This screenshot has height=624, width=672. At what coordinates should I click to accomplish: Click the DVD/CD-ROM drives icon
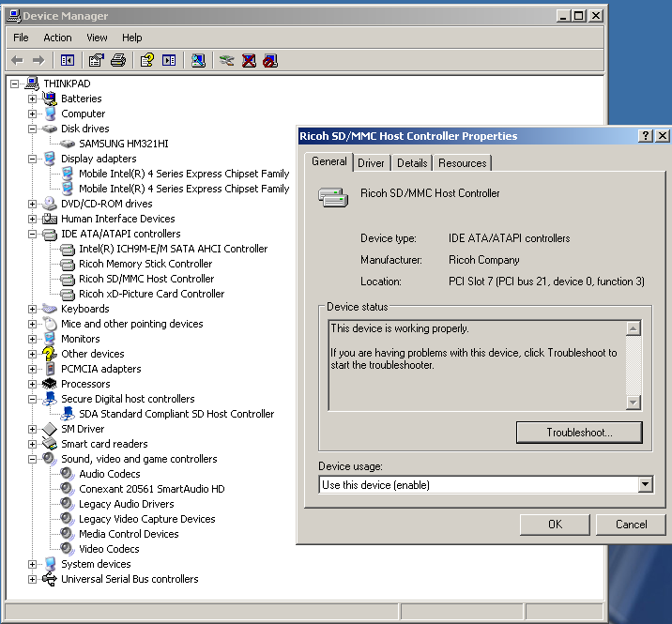pyautogui.click(x=50, y=204)
